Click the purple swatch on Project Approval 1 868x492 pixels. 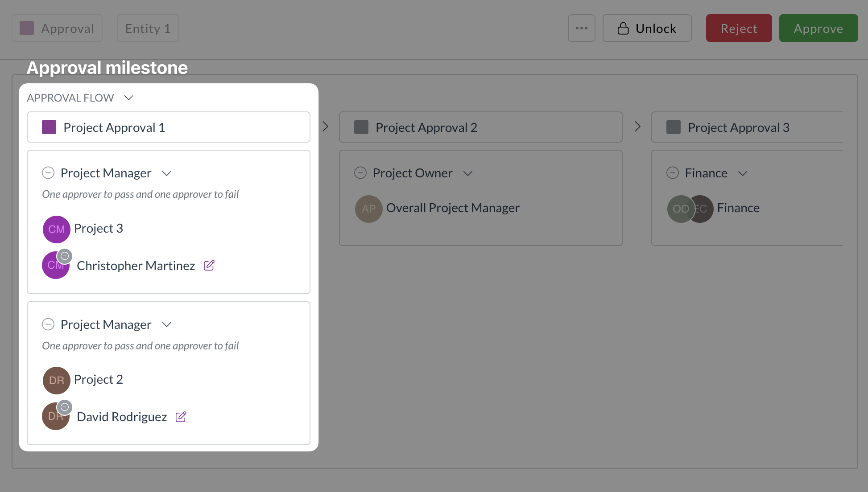[49, 127]
